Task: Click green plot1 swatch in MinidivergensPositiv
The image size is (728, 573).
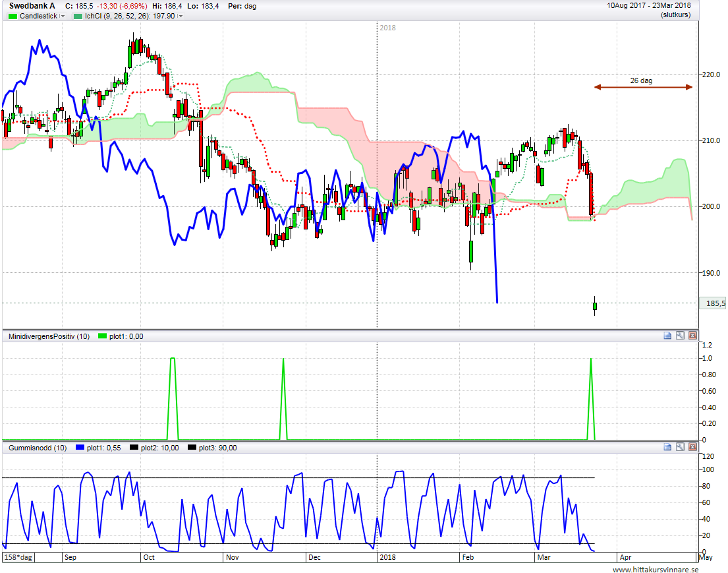Action: pos(103,336)
